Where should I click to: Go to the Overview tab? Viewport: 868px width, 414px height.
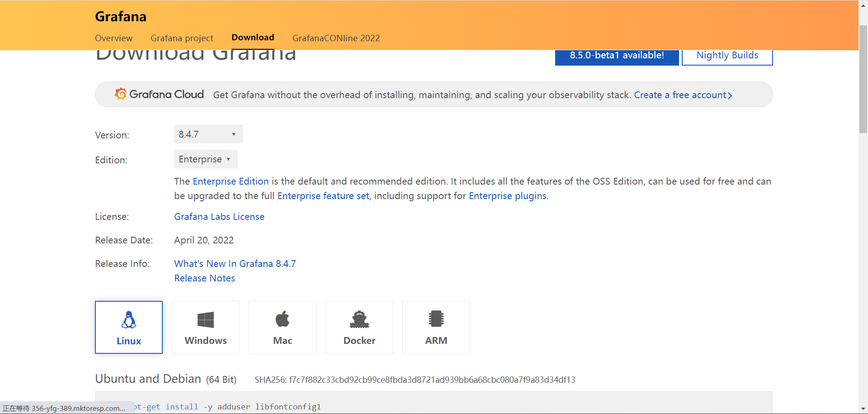tap(113, 38)
